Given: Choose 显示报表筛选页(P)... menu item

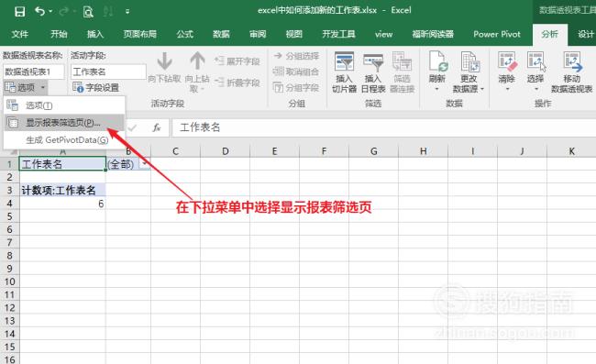Looking at the screenshot, I should tap(64, 123).
